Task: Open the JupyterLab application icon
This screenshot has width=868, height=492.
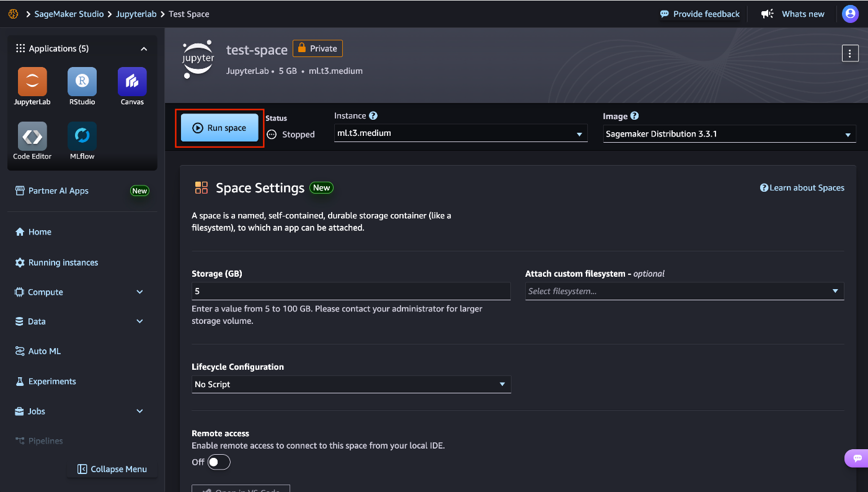Action: point(32,82)
